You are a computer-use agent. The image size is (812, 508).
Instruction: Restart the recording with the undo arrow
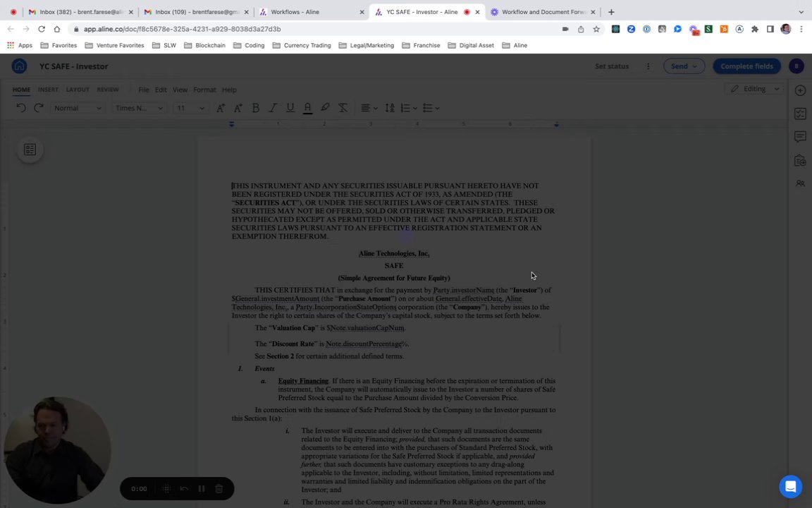point(184,489)
